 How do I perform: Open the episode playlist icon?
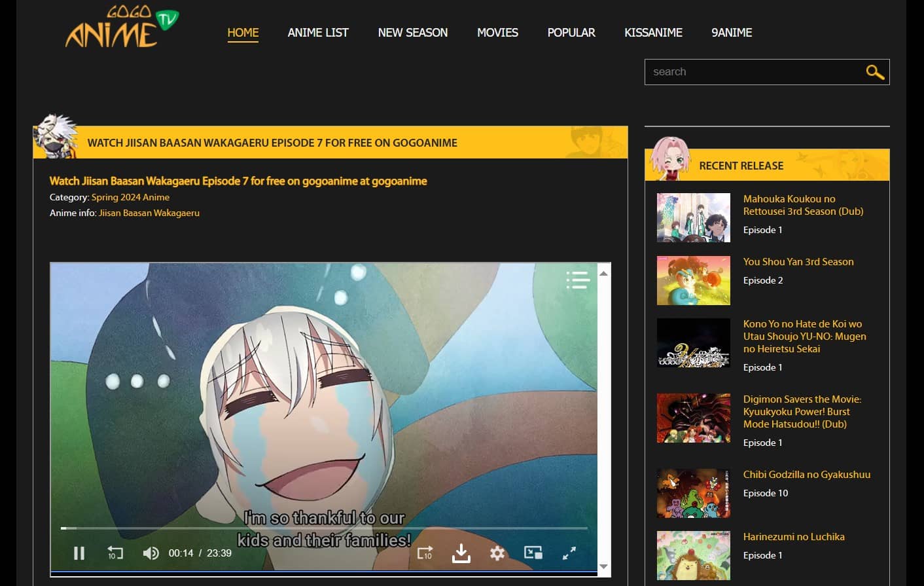(x=578, y=280)
